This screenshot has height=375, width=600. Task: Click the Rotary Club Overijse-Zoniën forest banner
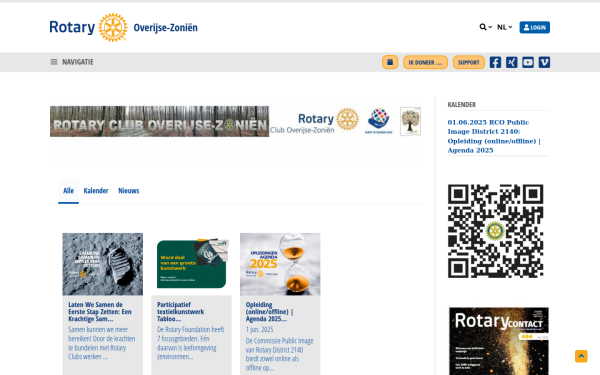tap(160, 121)
